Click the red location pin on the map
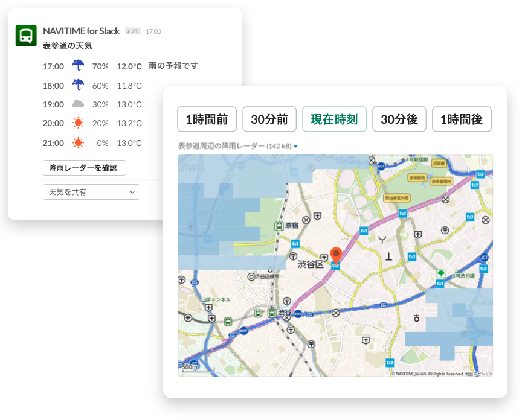Image resolution: width=522 pixels, height=420 pixels. click(x=337, y=255)
